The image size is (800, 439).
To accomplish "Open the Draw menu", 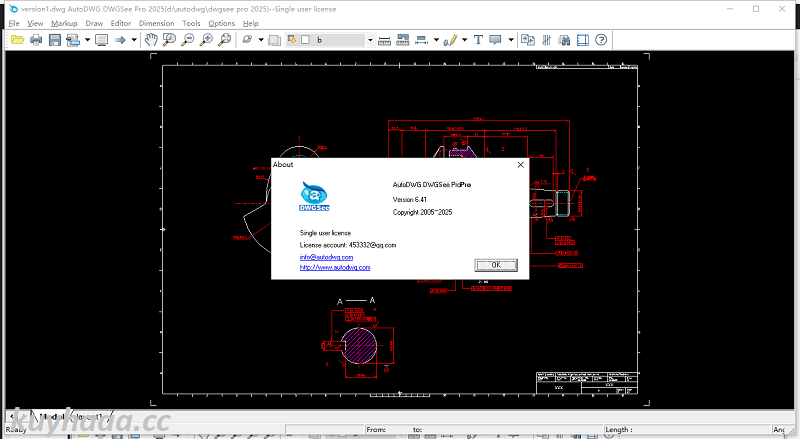I will pos(94,23).
